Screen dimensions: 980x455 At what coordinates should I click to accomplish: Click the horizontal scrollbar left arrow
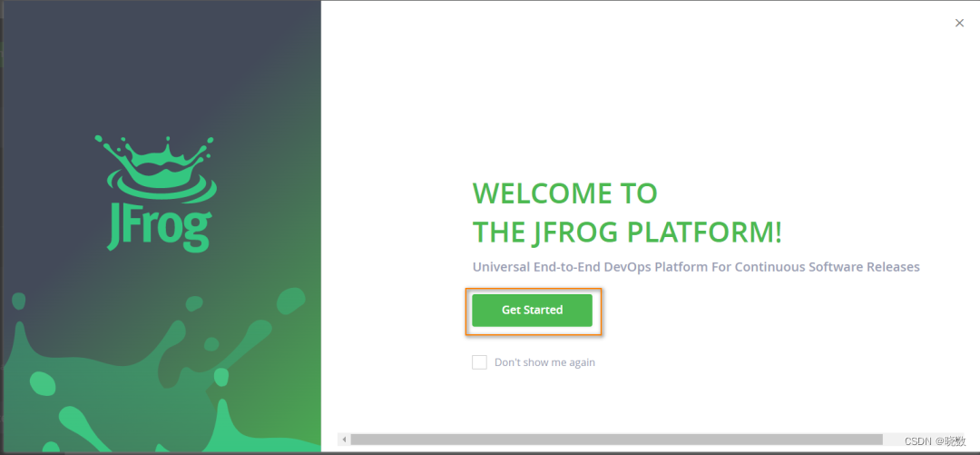click(344, 440)
